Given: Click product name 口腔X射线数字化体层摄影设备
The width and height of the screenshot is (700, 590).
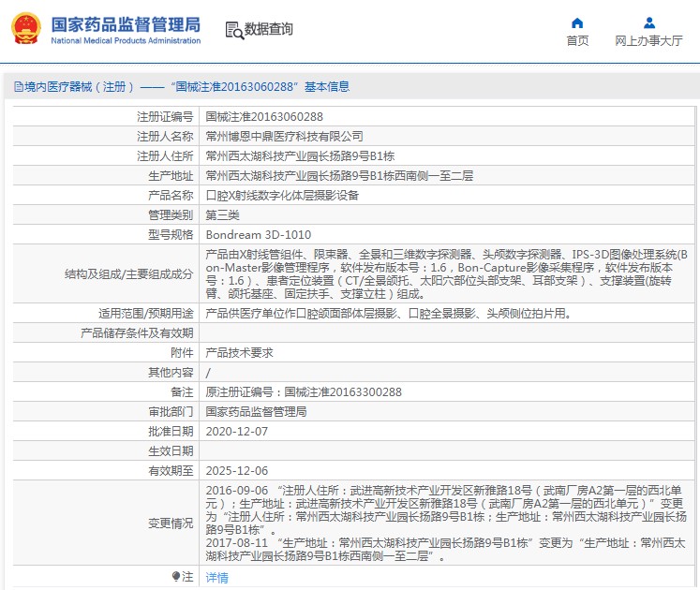Looking at the screenshot, I should tap(282, 196).
